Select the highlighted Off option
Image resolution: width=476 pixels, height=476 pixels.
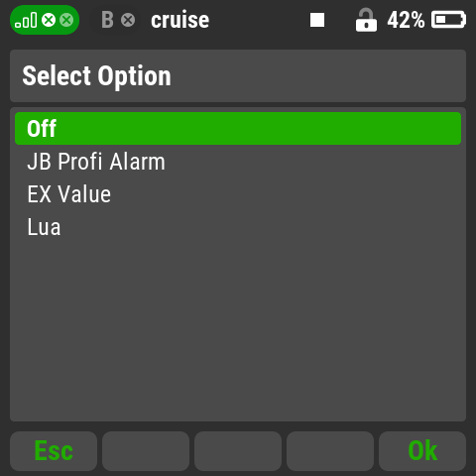point(238,128)
